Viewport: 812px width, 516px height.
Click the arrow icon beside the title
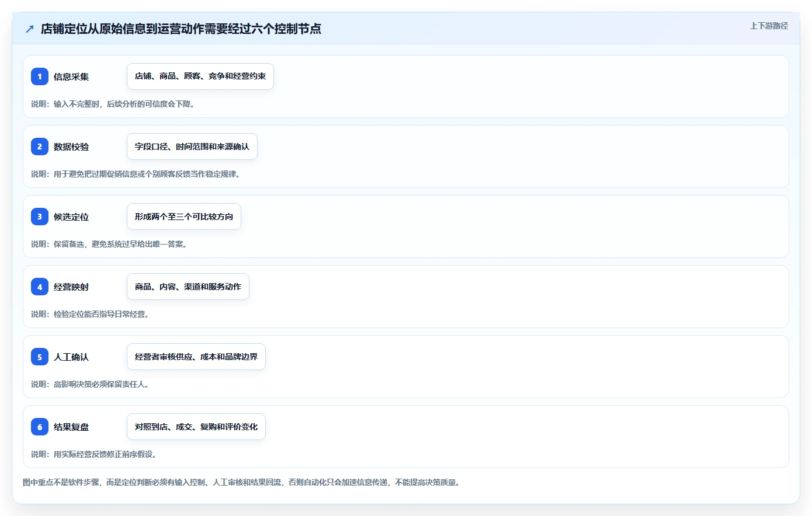coord(30,29)
